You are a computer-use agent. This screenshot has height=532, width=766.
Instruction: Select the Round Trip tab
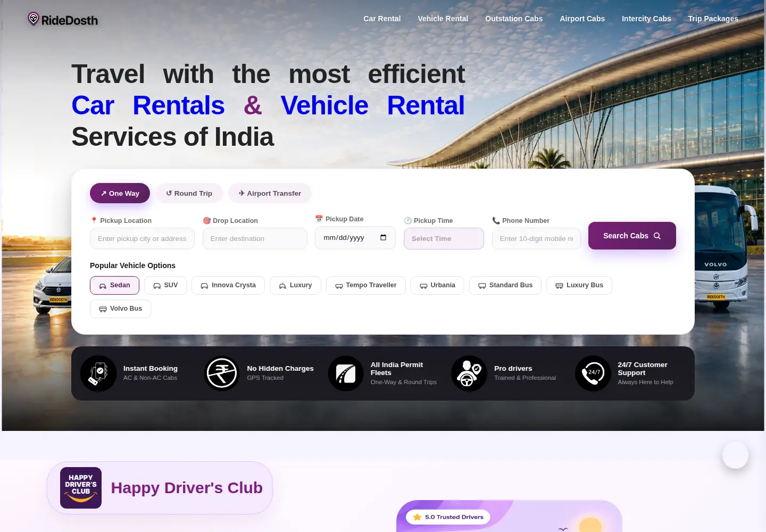coord(189,193)
